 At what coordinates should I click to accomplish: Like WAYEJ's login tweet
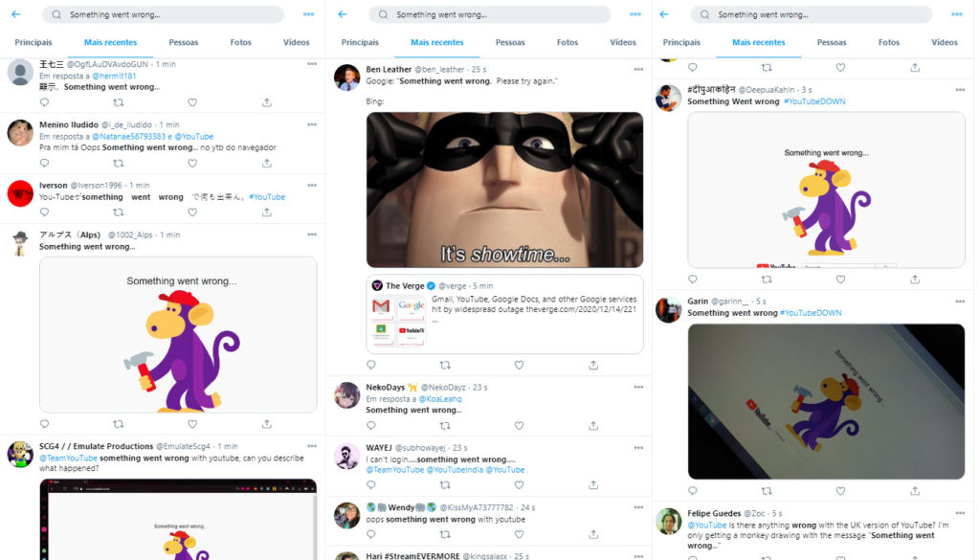[x=519, y=485]
